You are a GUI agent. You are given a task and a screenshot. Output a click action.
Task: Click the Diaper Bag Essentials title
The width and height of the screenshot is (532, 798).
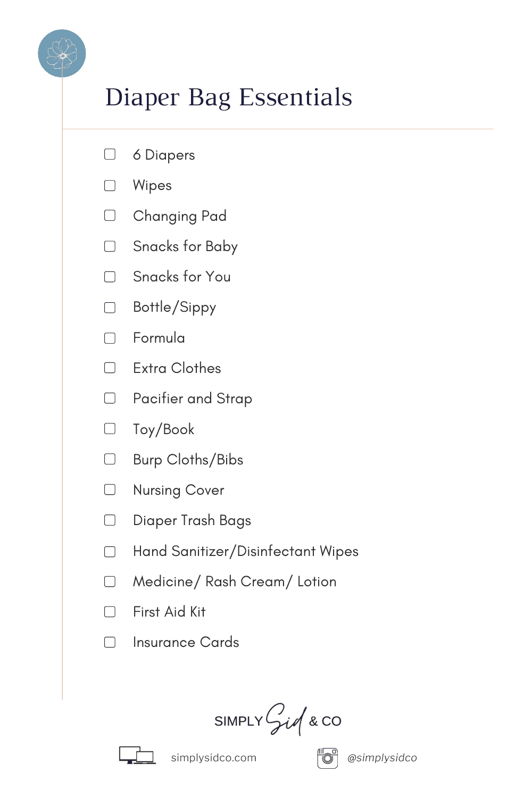coord(229,97)
